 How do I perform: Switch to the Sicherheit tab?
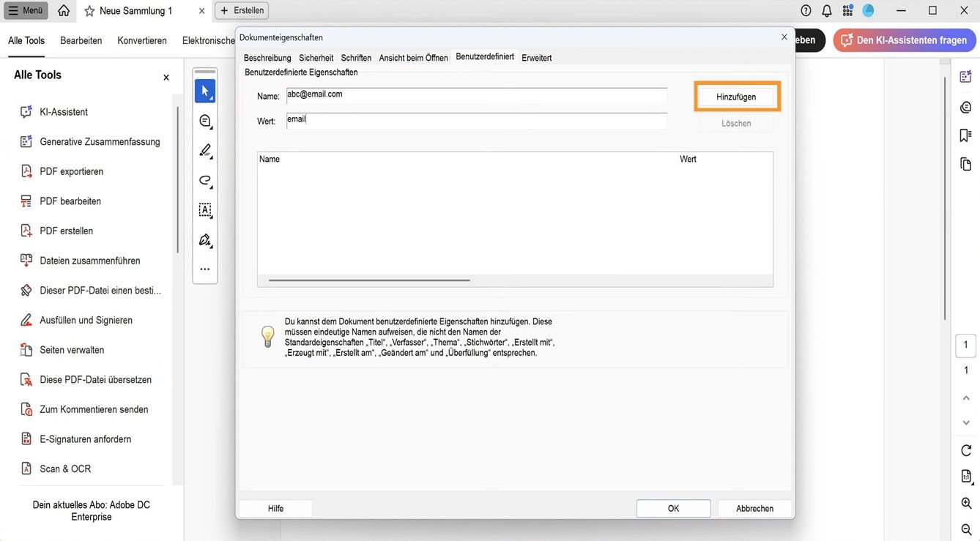pos(316,58)
